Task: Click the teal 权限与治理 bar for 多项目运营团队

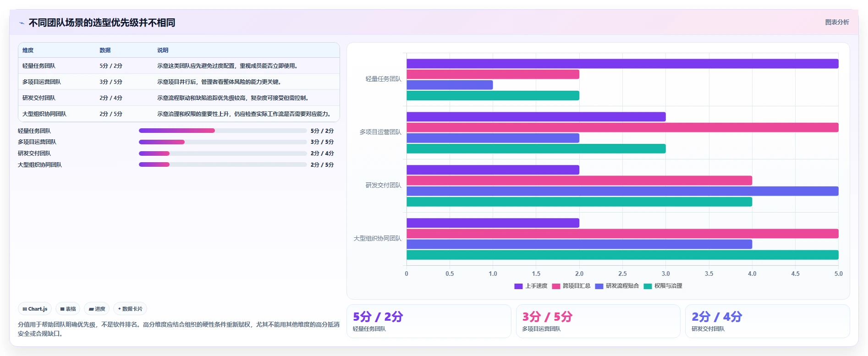Action: click(536, 149)
